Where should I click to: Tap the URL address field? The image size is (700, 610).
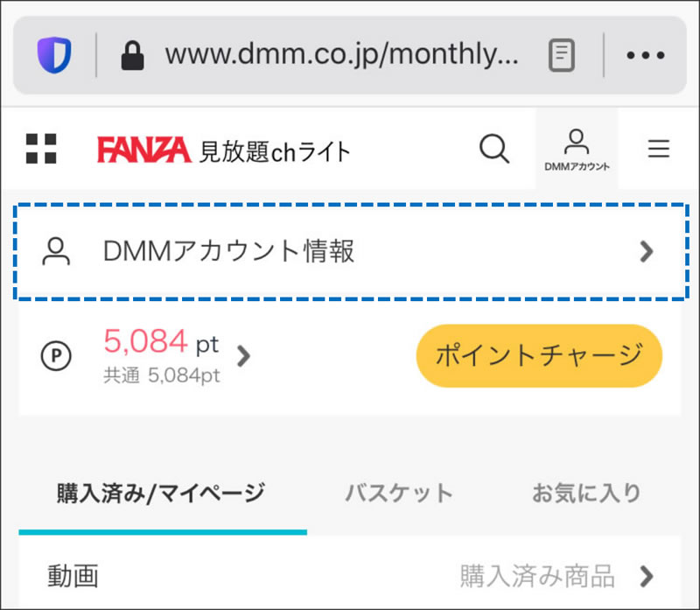pos(342,54)
